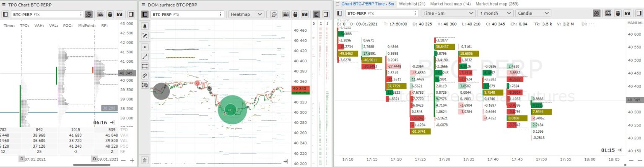Select the pencil drawing tool
The image size is (644, 167).
[x=145, y=36]
